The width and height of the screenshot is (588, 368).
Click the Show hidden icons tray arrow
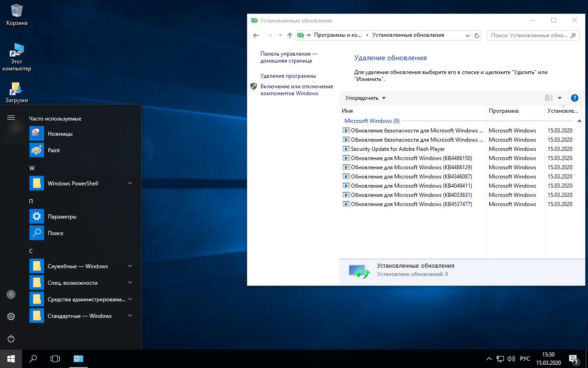coord(488,358)
